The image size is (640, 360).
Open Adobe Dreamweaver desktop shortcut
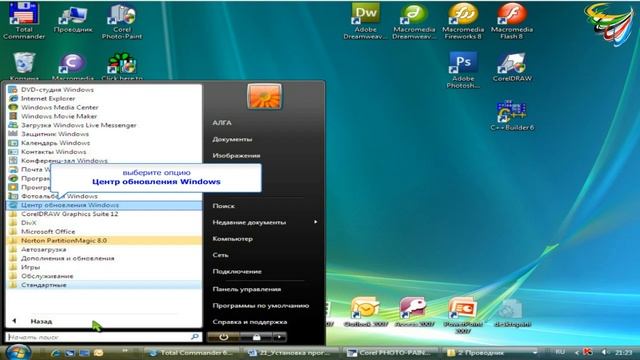click(x=365, y=21)
